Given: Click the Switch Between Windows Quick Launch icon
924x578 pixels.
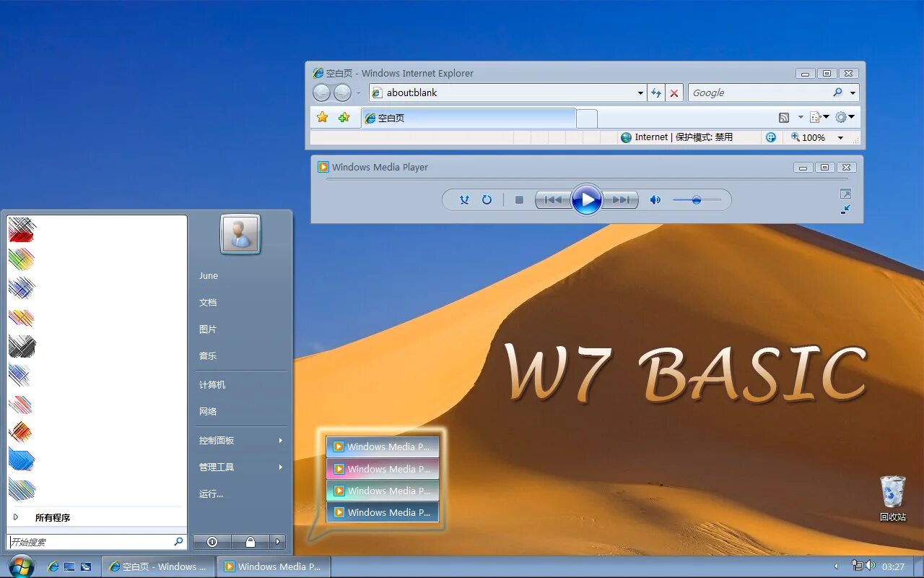Looking at the screenshot, I should [86, 566].
